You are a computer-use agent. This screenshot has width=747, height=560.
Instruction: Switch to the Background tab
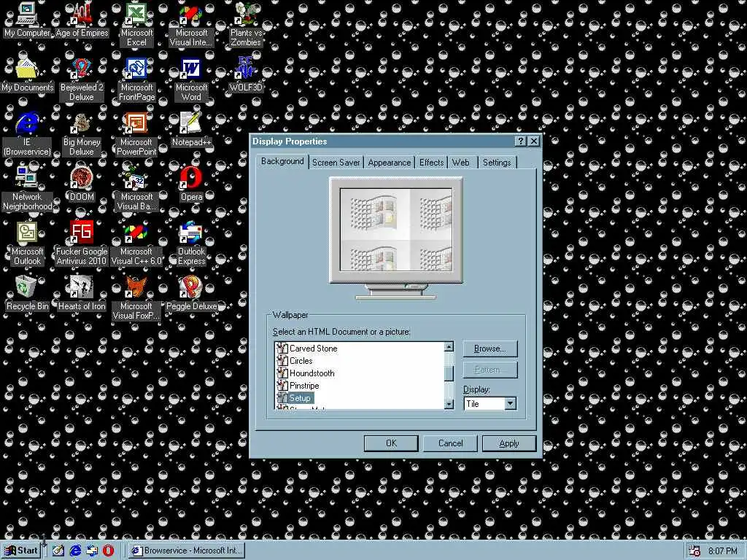(x=282, y=161)
